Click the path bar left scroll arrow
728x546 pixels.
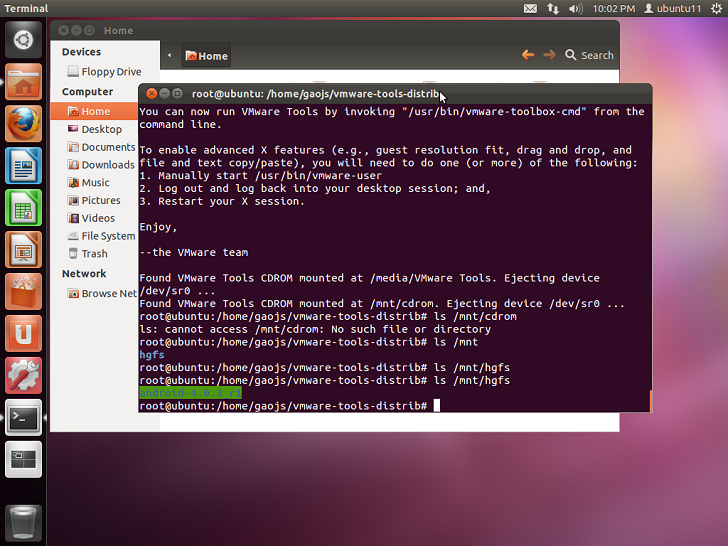click(x=169, y=55)
